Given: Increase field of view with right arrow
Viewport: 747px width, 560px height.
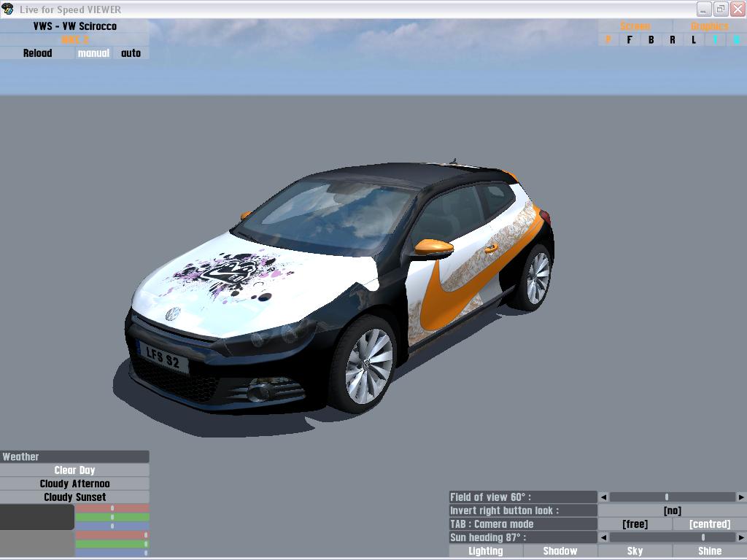Looking at the screenshot, I should pyautogui.click(x=741, y=497).
